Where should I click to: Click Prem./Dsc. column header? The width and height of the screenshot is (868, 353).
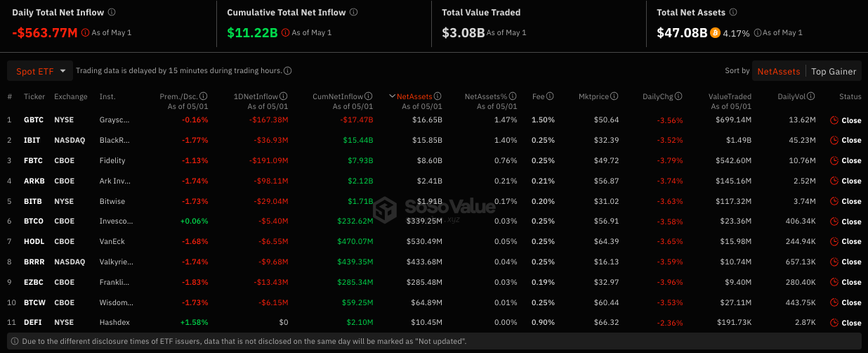(x=178, y=96)
